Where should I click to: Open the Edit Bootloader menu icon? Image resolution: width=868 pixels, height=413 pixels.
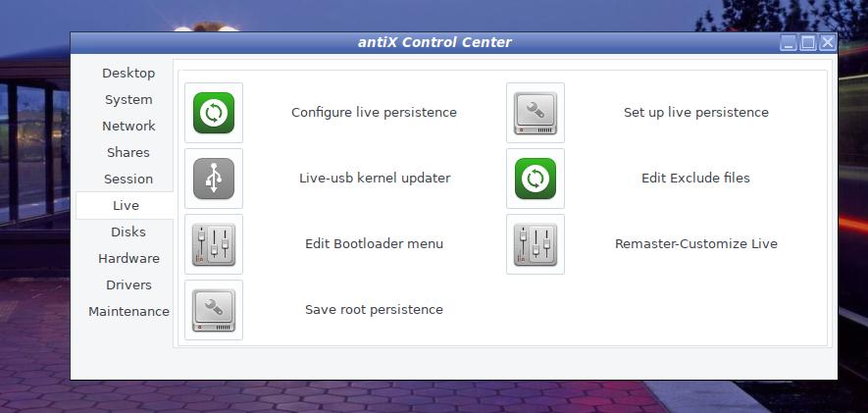click(x=214, y=244)
